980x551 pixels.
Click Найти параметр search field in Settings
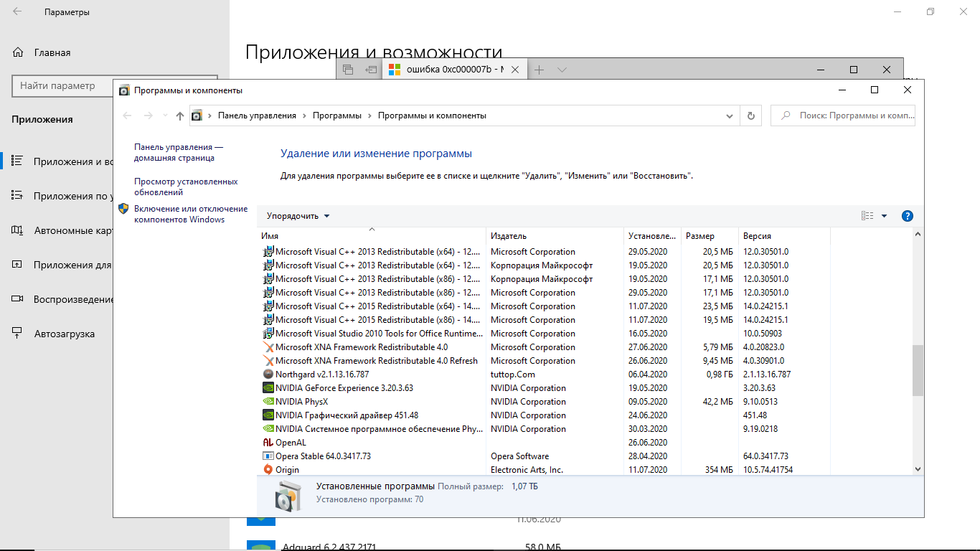tap(63, 85)
